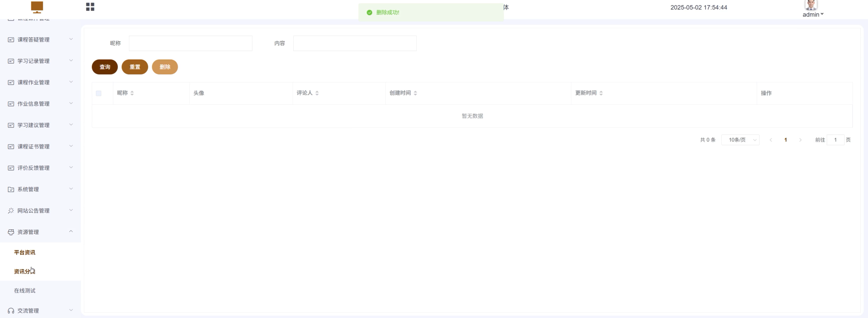Screen dimensions: 868x318
Task: Expand the 学习记录管理 chevron
Action: tap(71, 61)
